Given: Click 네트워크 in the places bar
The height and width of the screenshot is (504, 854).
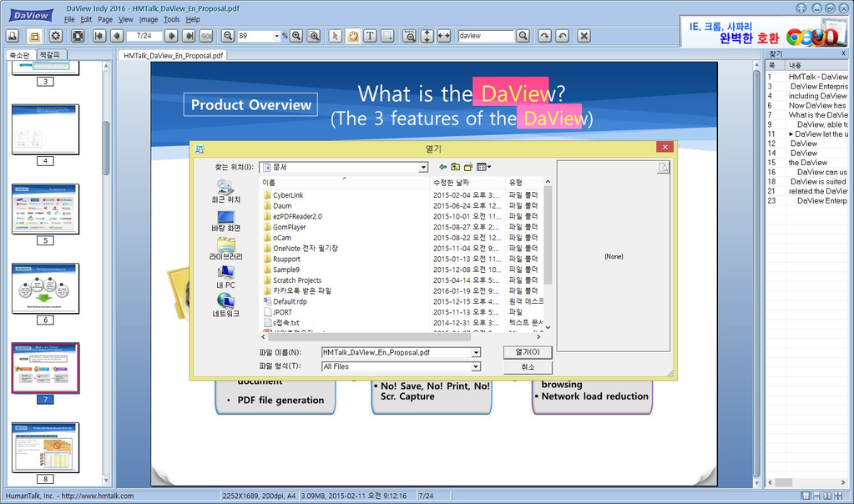Looking at the screenshot, I should [x=225, y=306].
